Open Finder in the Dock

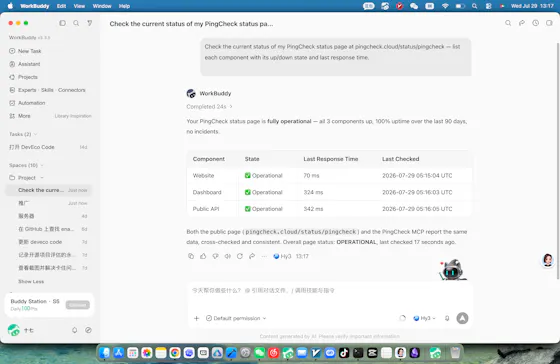coord(105,353)
